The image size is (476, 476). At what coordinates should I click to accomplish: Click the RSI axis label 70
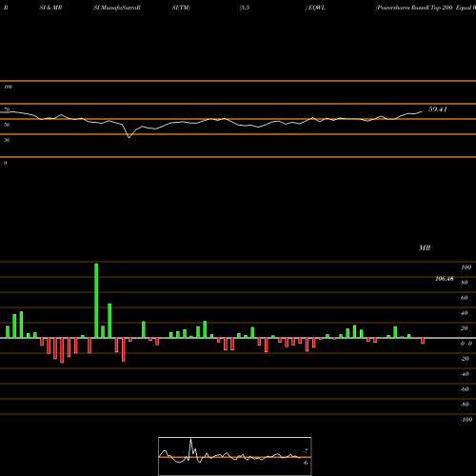click(x=7, y=109)
